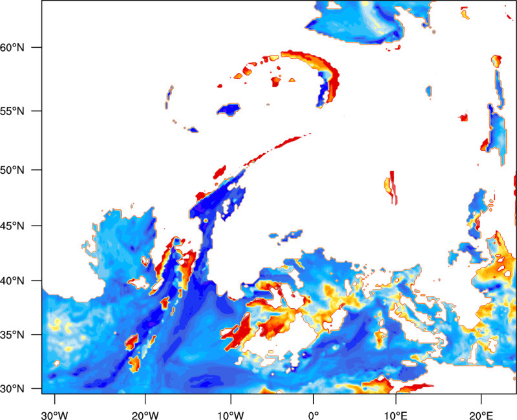The height and width of the screenshot is (420, 517).
Task: Click the 30°W longitude label
Action: (54, 415)
